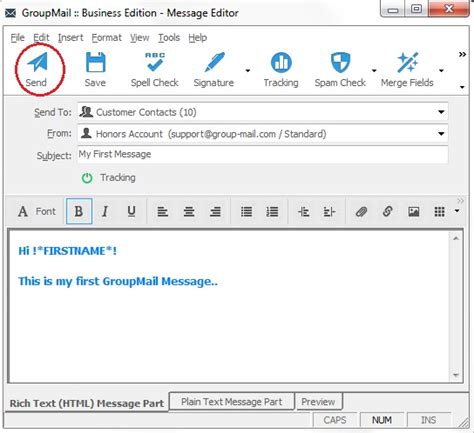Click the Subject input field
This screenshot has width=474, height=433.
click(263, 154)
